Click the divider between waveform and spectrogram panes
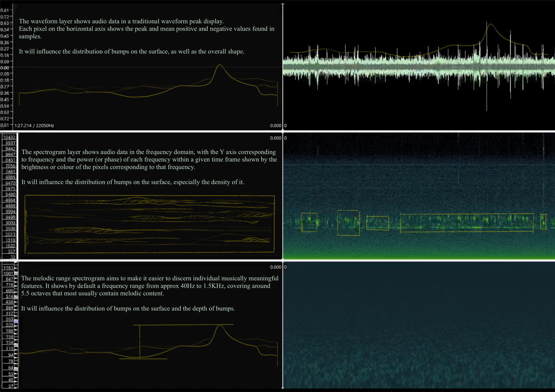 coord(277,131)
